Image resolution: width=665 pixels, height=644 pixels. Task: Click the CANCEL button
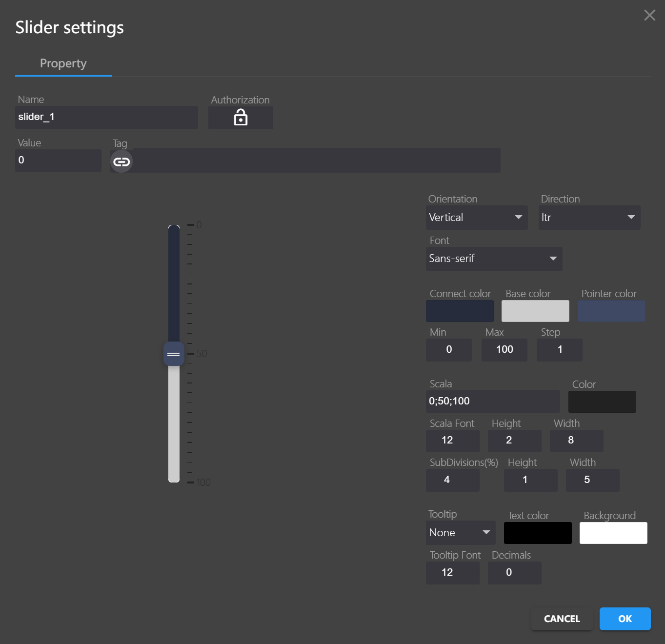[562, 619]
